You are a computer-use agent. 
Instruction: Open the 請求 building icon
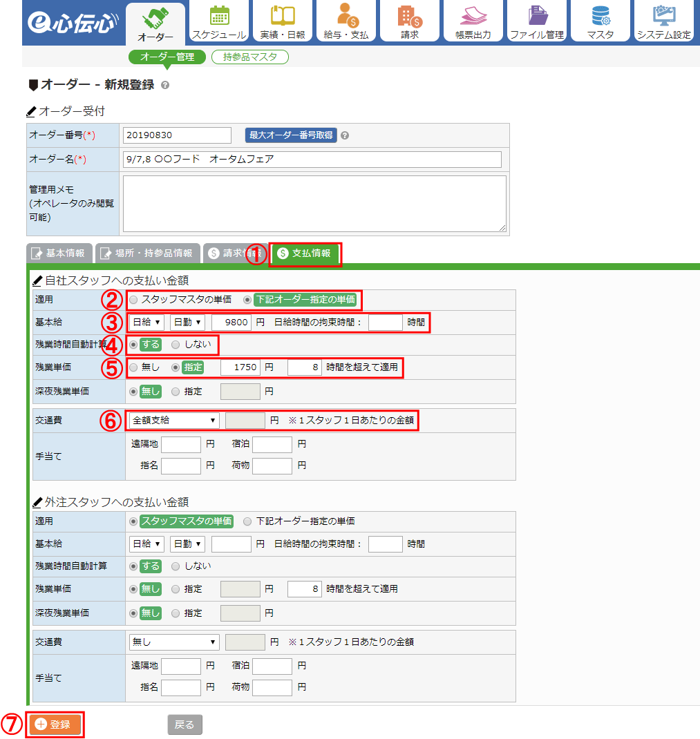[410, 21]
